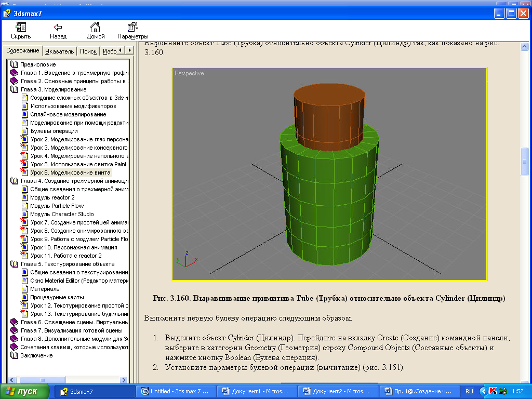Click the Глава 6 closed book icon

(14, 322)
